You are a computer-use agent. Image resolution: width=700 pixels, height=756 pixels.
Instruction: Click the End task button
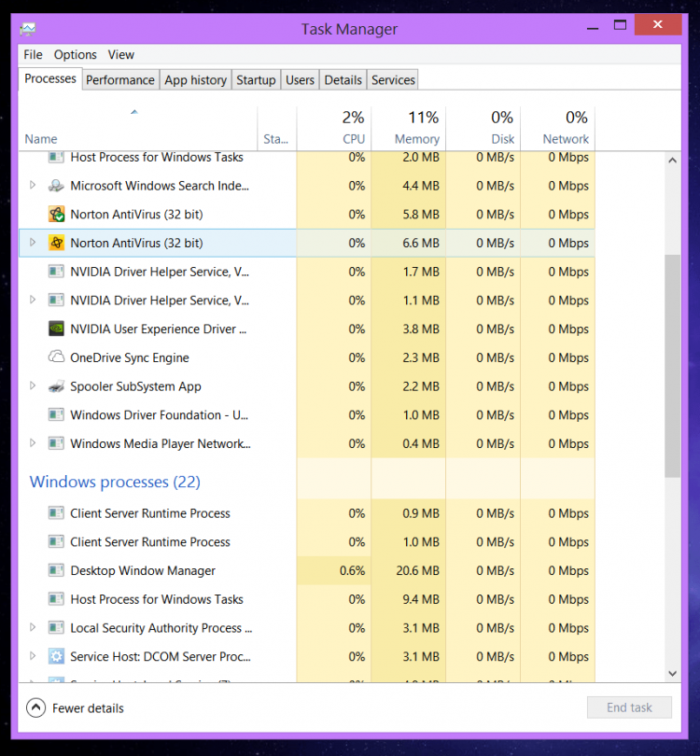(629, 707)
